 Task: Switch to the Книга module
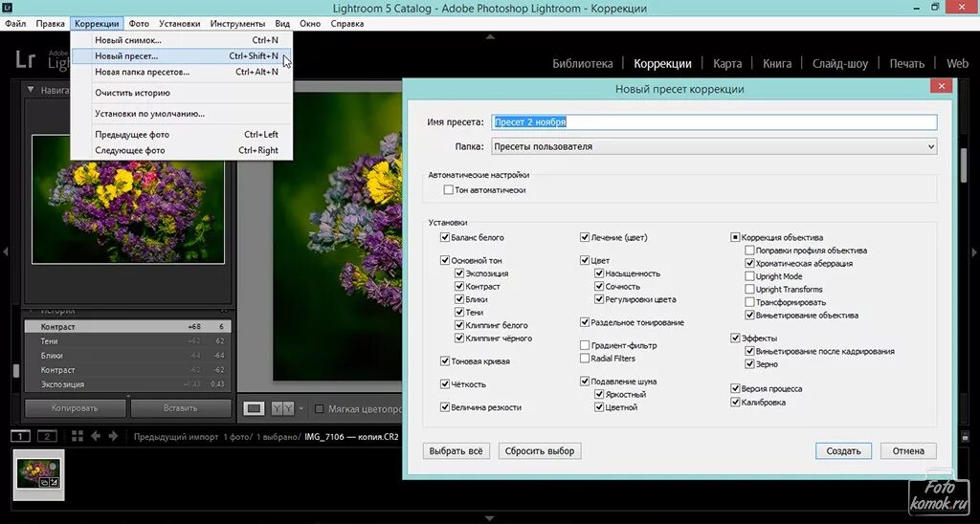777,64
